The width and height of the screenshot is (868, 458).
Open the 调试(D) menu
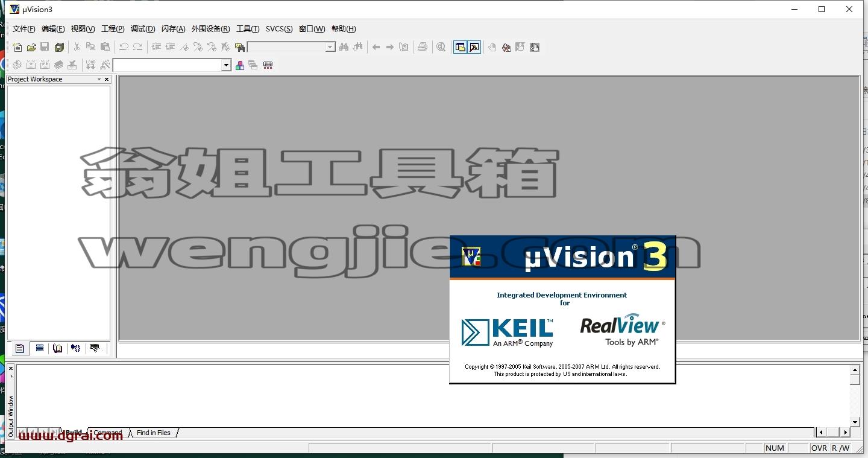coord(143,29)
